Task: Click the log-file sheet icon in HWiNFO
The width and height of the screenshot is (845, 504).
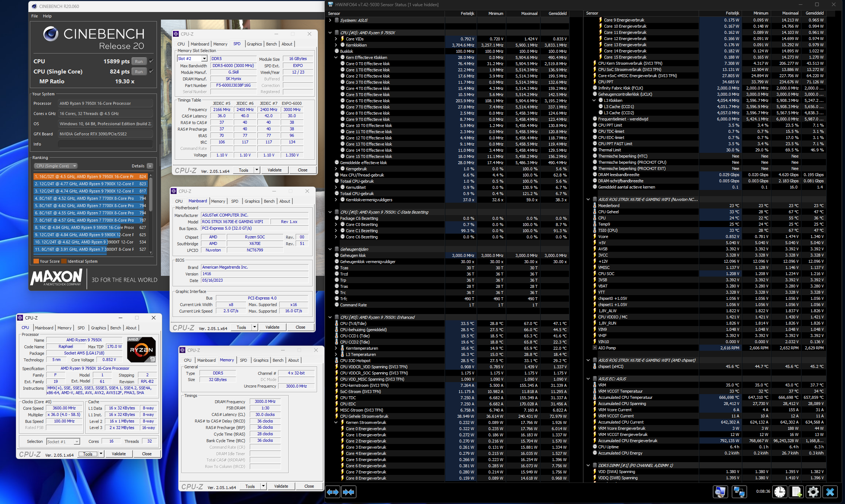Action: point(796,492)
